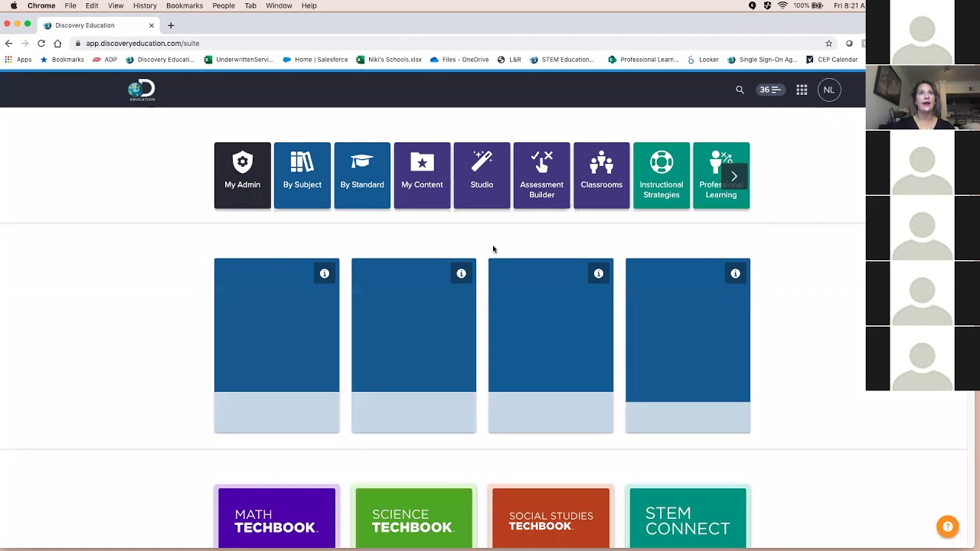Click the round extension icon beside the address bar

point(849,44)
